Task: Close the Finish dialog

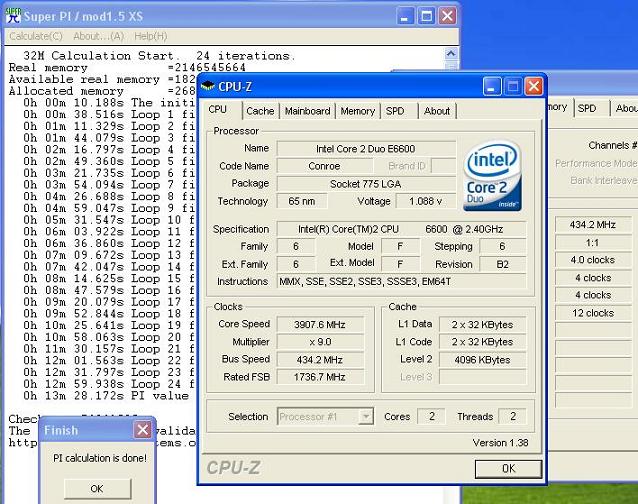Action: [x=142, y=430]
